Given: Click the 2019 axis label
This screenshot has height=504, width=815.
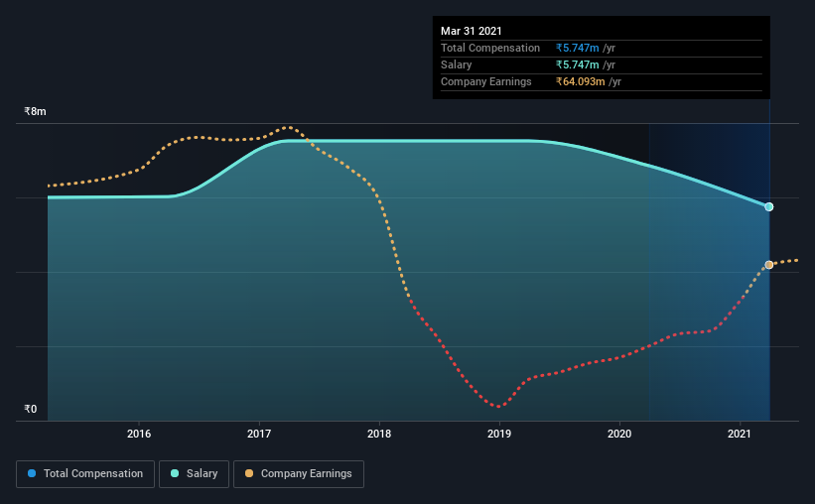Looking at the screenshot, I should 499,434.
